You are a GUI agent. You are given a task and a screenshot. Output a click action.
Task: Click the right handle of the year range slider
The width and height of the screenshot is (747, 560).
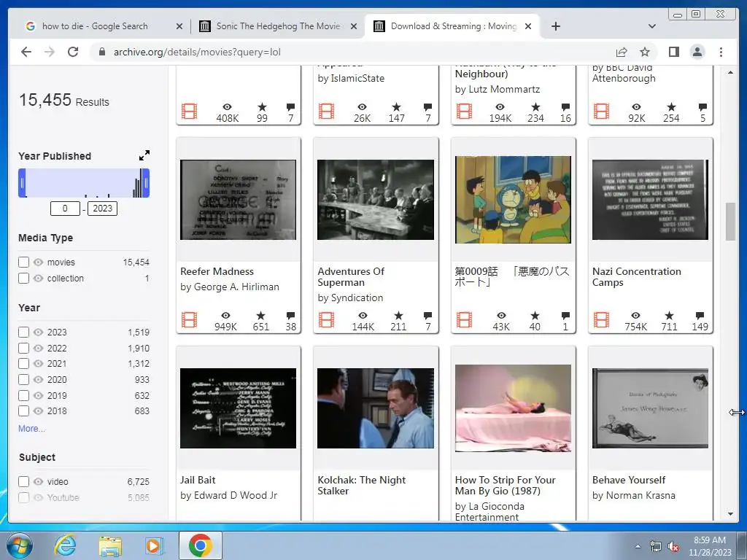click(x=146, y=183)
